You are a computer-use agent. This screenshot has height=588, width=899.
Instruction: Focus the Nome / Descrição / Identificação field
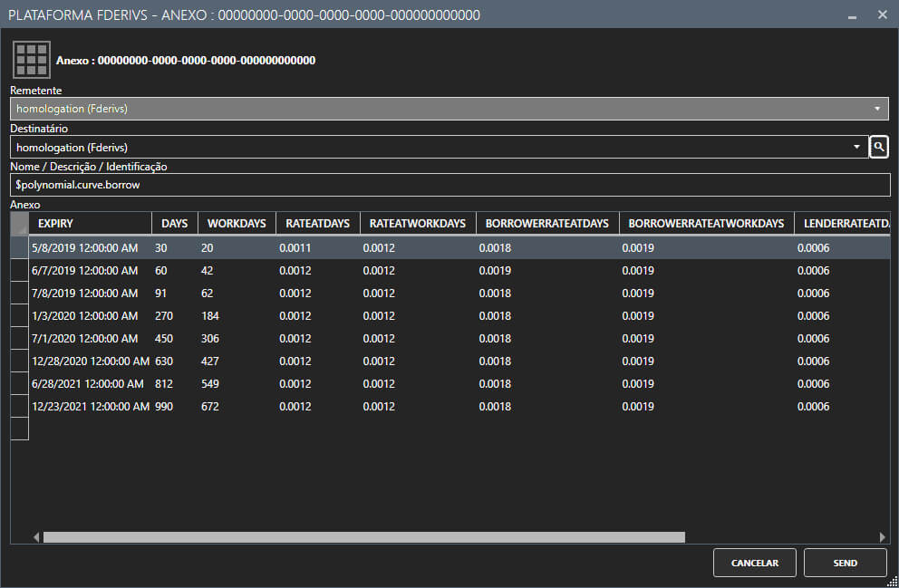click(449, 184)
